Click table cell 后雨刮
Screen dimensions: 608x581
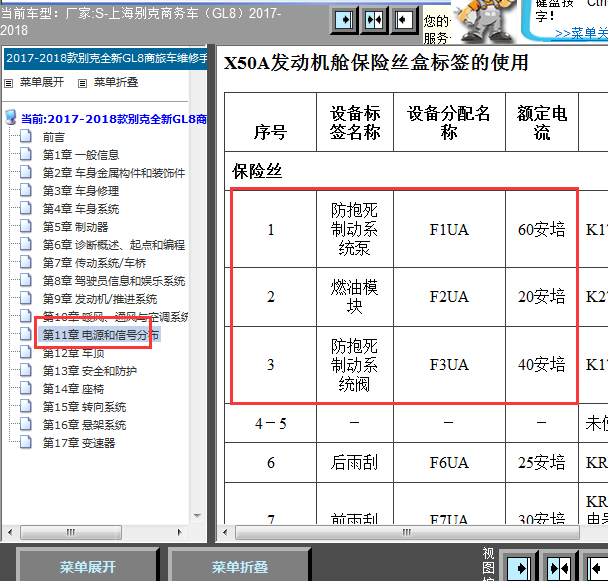pos(354,462)
